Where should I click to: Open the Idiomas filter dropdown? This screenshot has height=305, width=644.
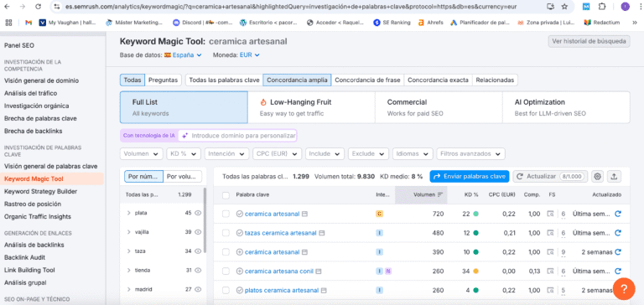point(413,154)
